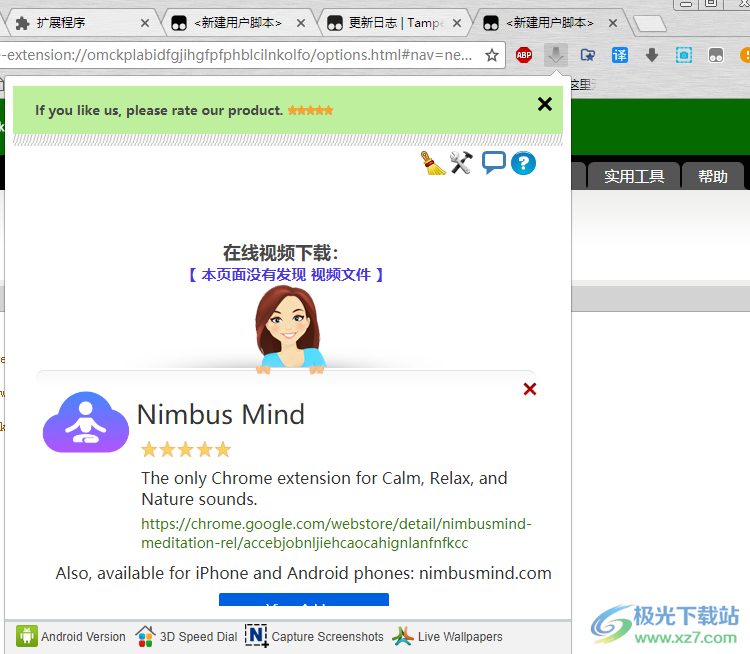The height and width of the screenshot is (654, 750).
Task: Click the Capture Screenshots link
Action: pyautogui.click(x=315, y=636)
